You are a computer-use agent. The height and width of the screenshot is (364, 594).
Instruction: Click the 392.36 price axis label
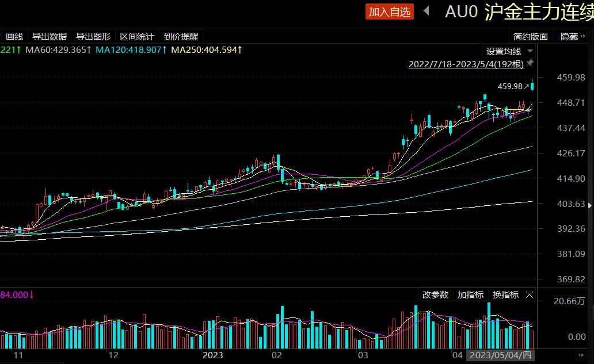[x=570, y=229]
